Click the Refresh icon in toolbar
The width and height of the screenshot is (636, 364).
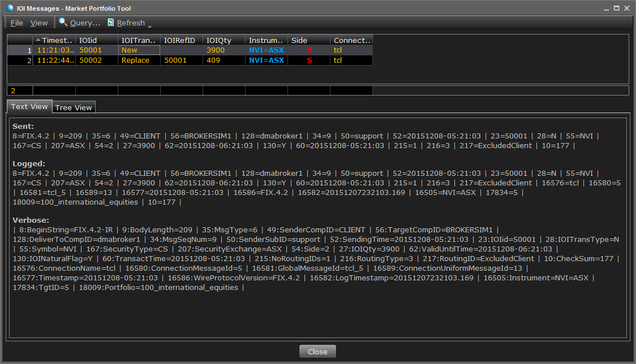(111, 22)
